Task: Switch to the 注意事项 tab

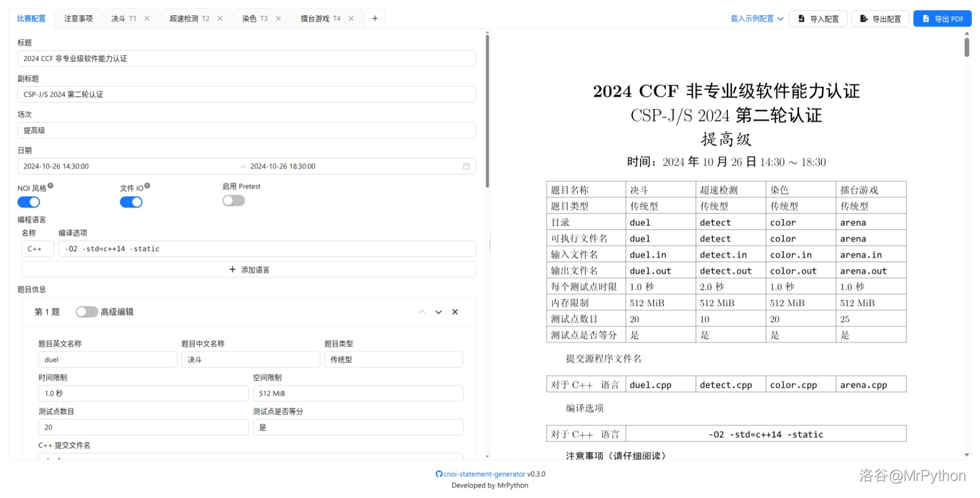Action: 78,19
